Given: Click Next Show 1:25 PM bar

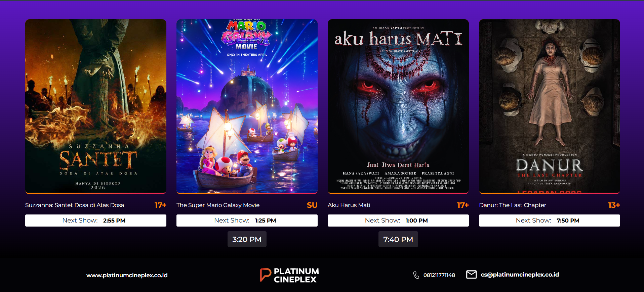Looking at the screenshot, I should 247,221.
